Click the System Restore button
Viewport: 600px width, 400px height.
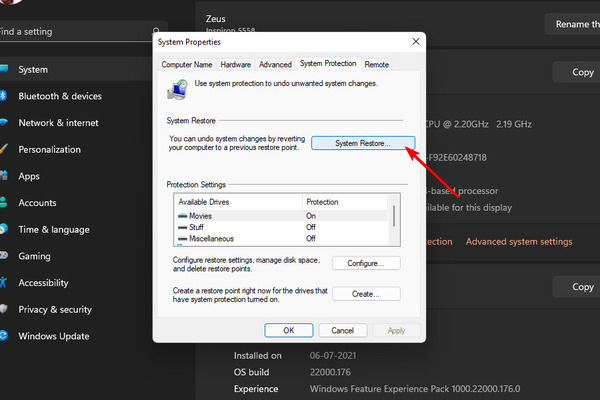tap(363, 143)
